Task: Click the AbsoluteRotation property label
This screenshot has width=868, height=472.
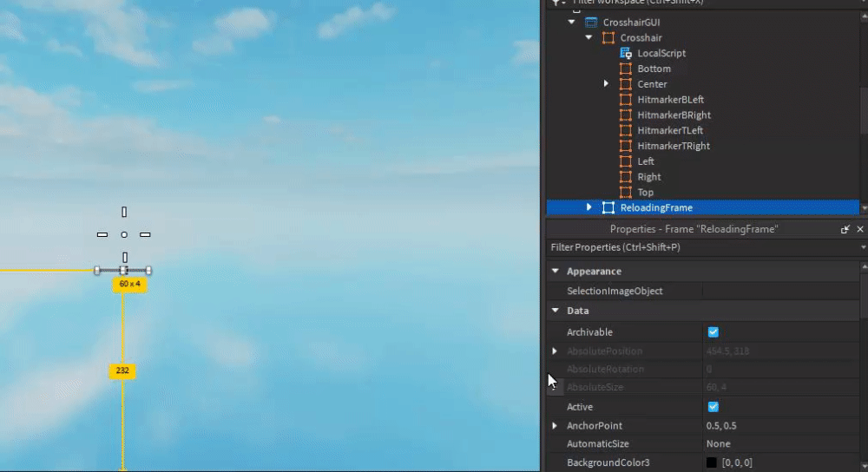Action: [x=605, y=369]
